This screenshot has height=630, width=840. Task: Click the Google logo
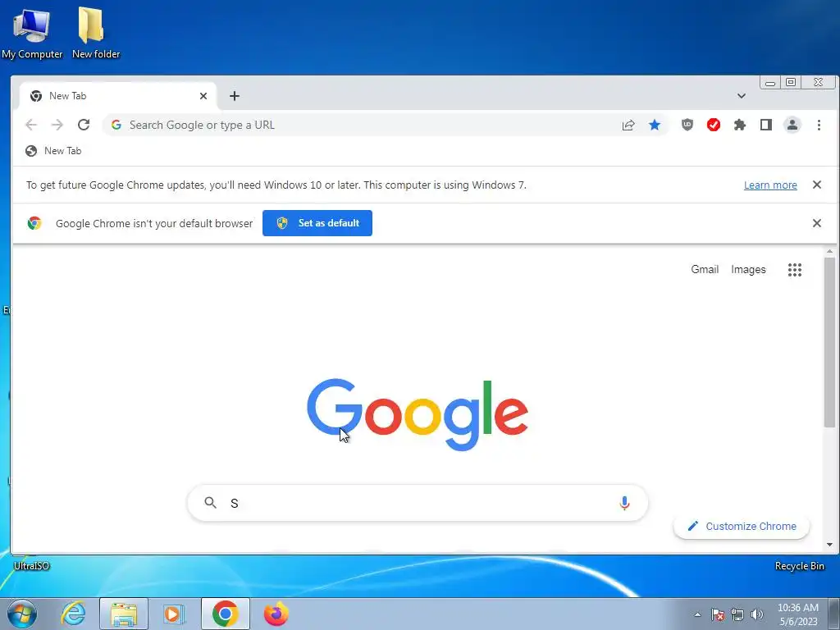tap(418, 414)
